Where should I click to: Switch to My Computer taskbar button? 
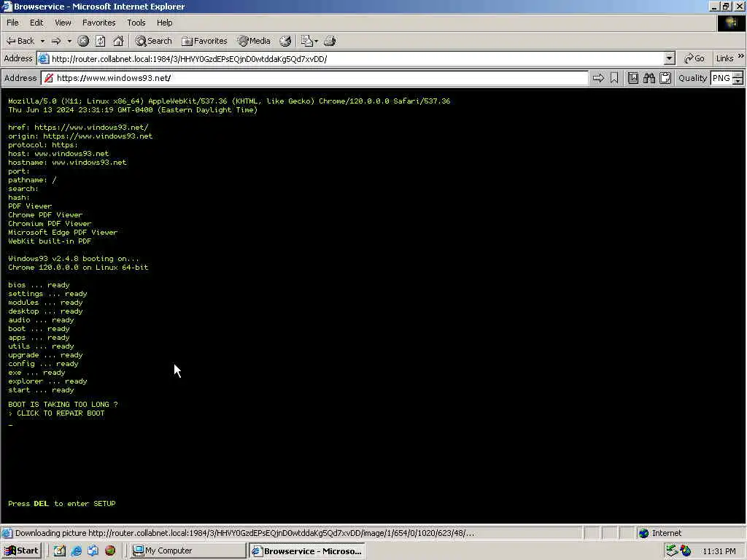pos(187,551)
